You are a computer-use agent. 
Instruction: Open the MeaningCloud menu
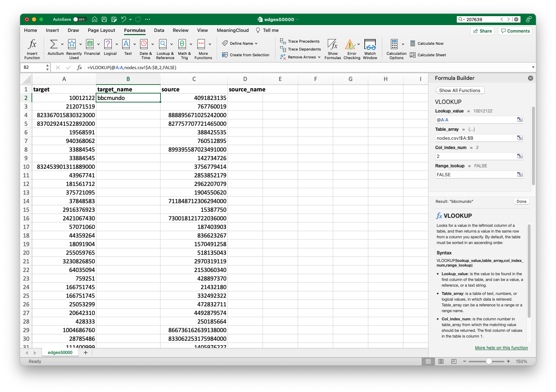click(x=233, y=30)
